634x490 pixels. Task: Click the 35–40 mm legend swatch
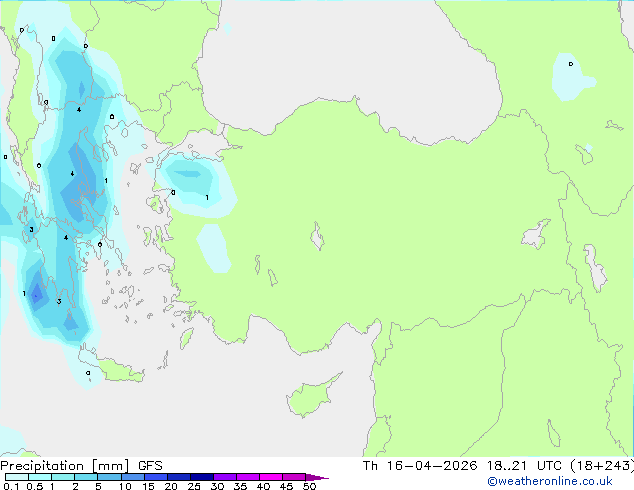pos(247,477)
